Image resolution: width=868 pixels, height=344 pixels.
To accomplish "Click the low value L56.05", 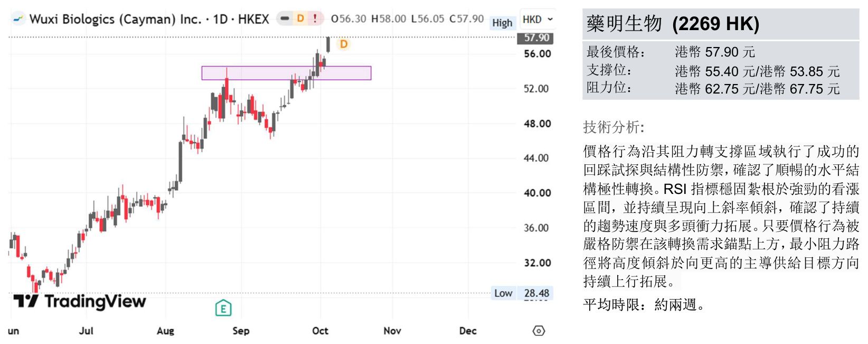I will point(428,19).
